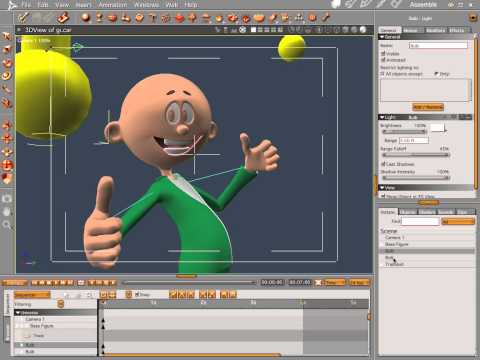
Task: Open the Assemble room hand icon
Action: tap(337, 4)
